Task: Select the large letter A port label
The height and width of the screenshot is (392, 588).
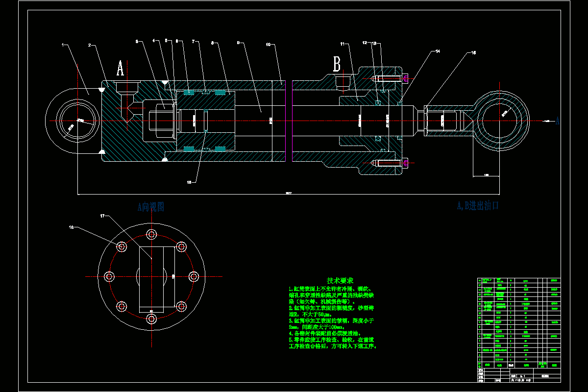Action: [x=120, y=68]
